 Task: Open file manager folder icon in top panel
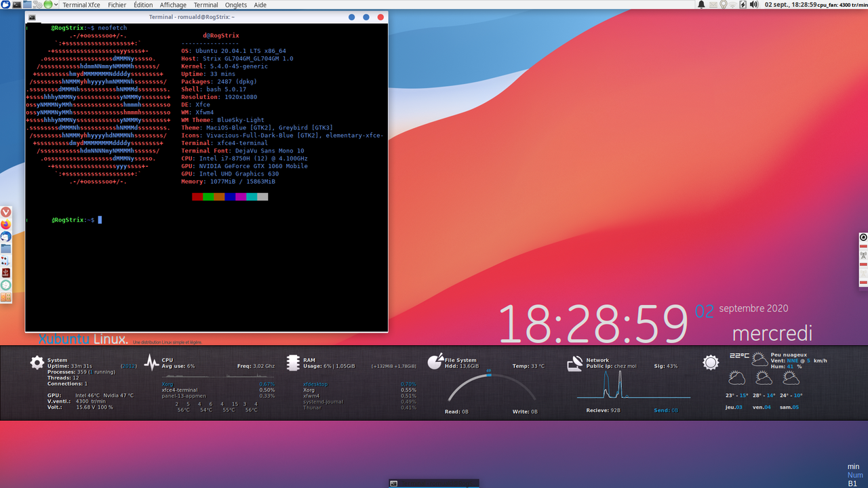pyautogui.click(x=27, y=4)
